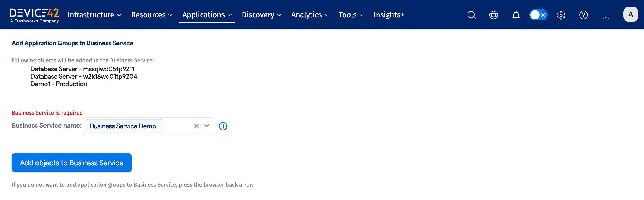
Task: Click Add objects to Business Service button
Action: 71,163
